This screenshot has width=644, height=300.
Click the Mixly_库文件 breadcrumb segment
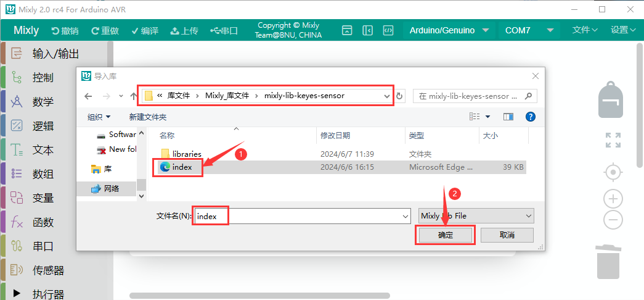(x=227, y=96)
